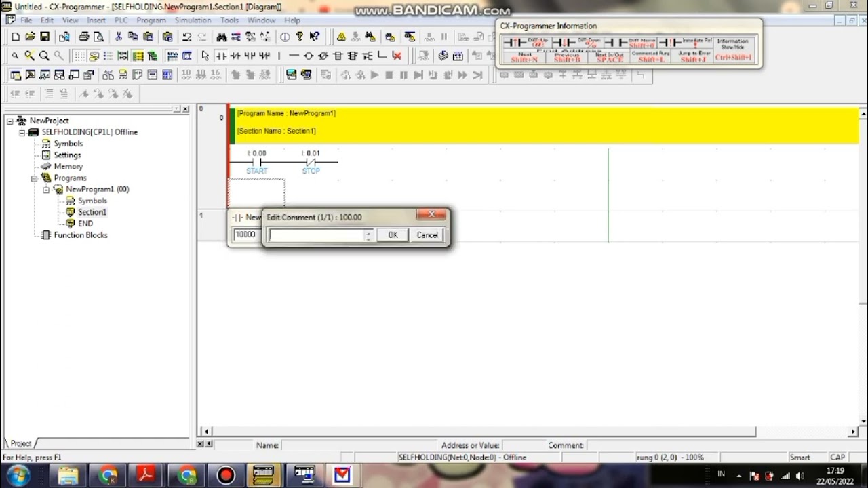Click the red X delete line tool

pos(397,56)
